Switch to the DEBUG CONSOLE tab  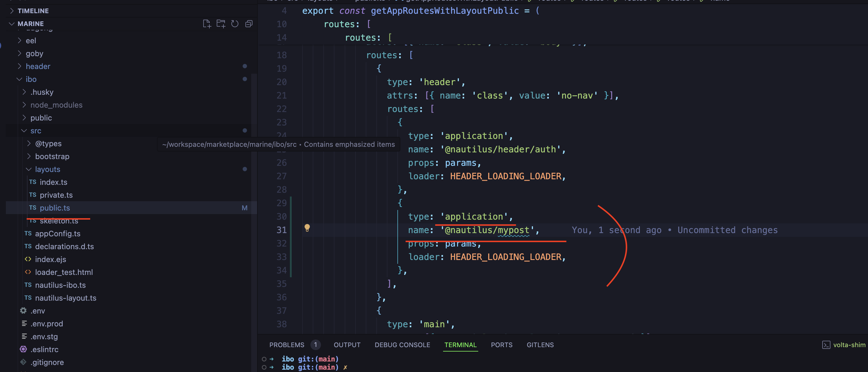click(402, 345)
